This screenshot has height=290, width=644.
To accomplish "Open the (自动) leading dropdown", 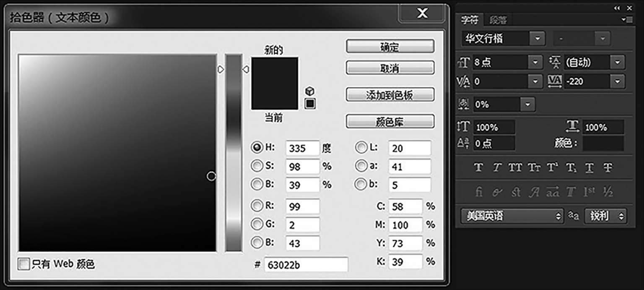I will pos(618,63).
